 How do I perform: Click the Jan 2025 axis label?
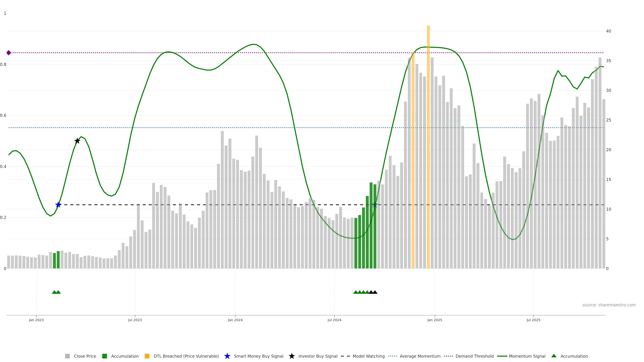[x=435, y=320]
